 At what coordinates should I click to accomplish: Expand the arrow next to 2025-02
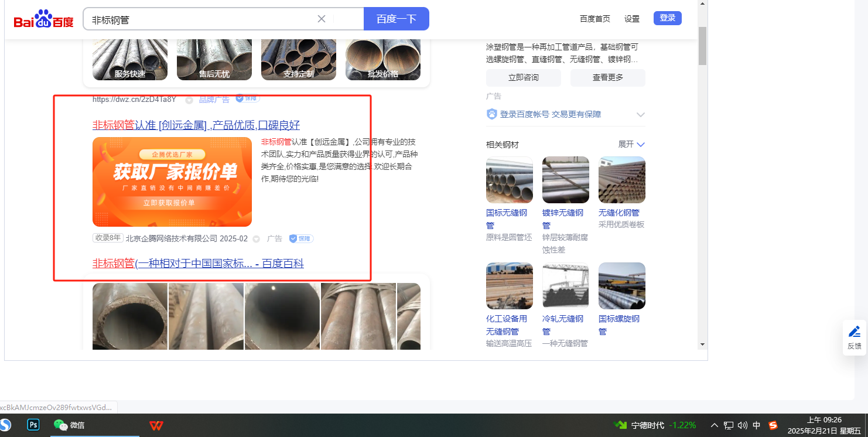click(x=256, y=239)
